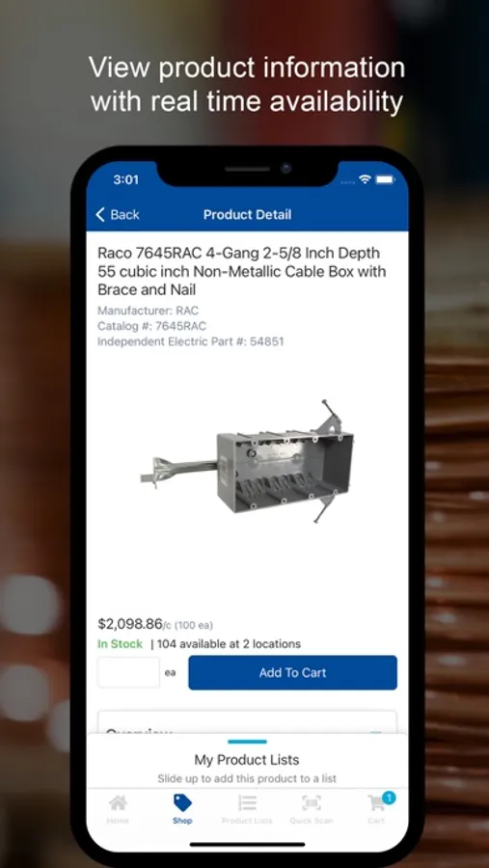Click the Add To Cart button

point(292,672)
